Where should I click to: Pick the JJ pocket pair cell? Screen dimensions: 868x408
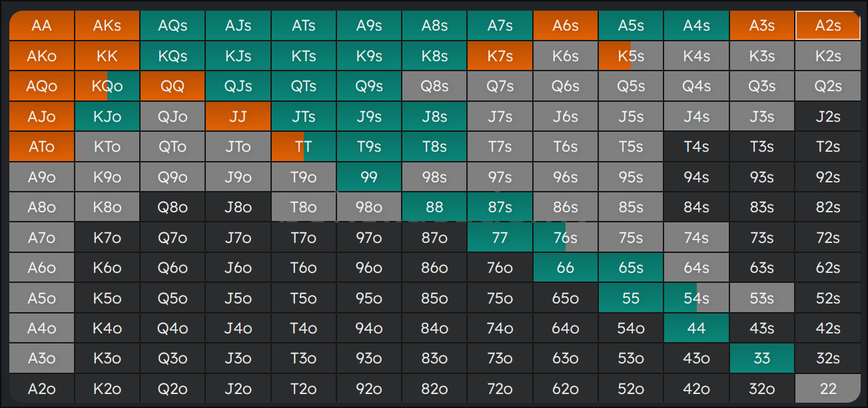click(x=238, y=116)
